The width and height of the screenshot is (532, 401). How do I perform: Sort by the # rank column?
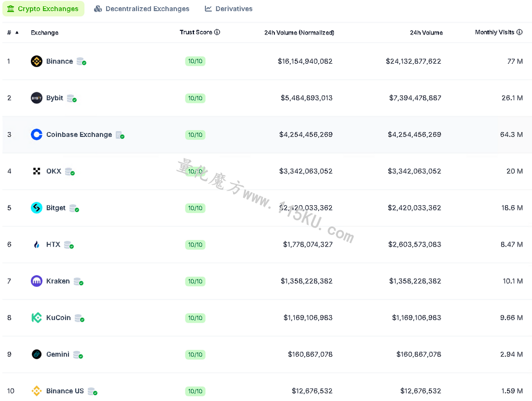[13, 32]
